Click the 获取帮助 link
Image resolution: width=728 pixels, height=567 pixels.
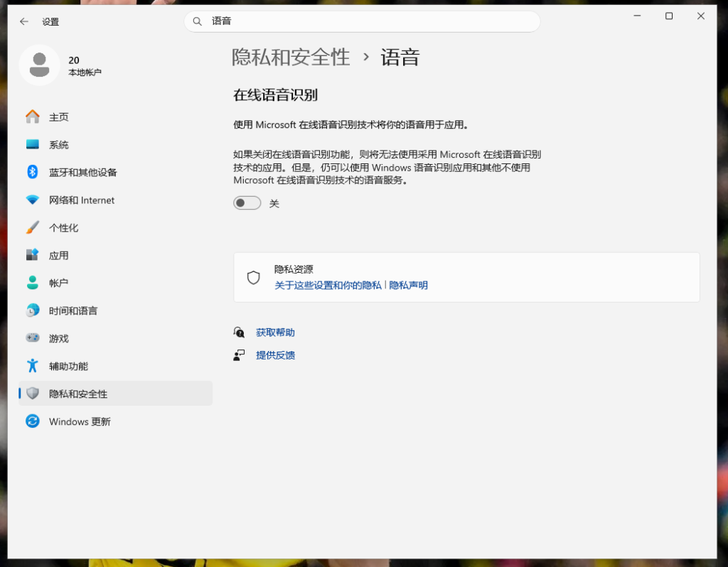click(x=275, y=333)
